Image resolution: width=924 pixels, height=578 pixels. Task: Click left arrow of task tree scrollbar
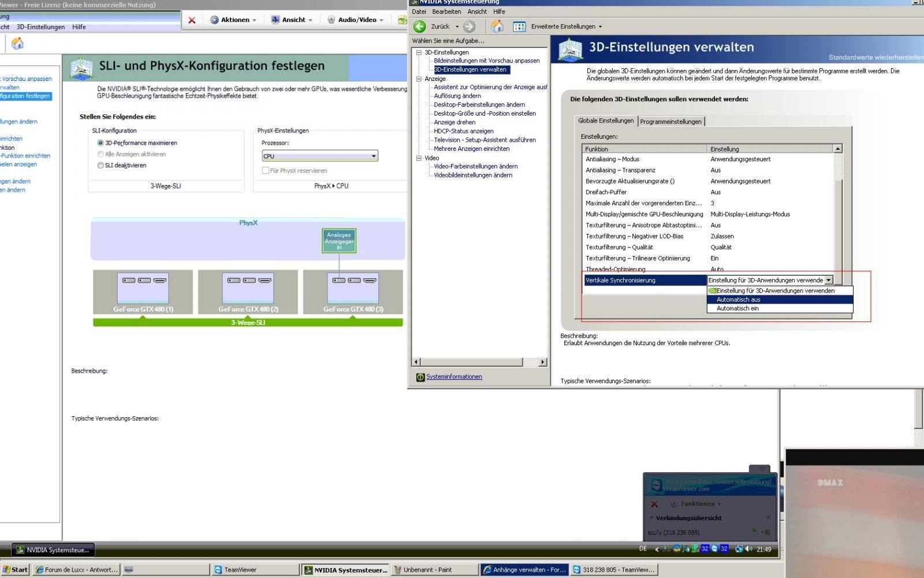click(416, 362)
